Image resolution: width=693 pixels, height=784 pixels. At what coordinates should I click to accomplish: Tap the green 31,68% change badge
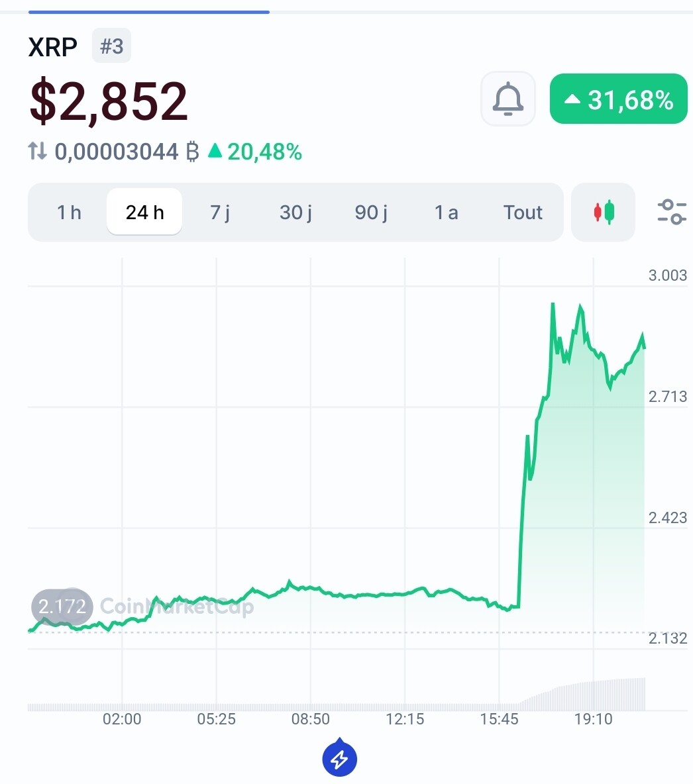pos(618,99)
